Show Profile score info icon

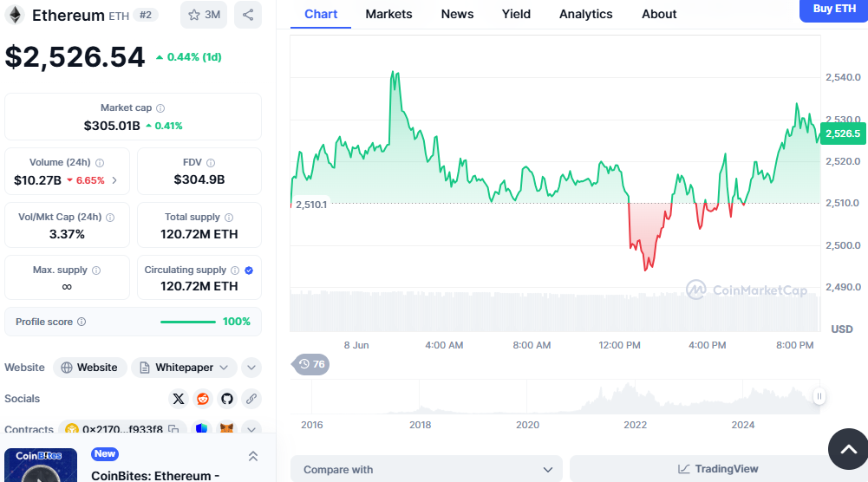click(x=82, y=322)
